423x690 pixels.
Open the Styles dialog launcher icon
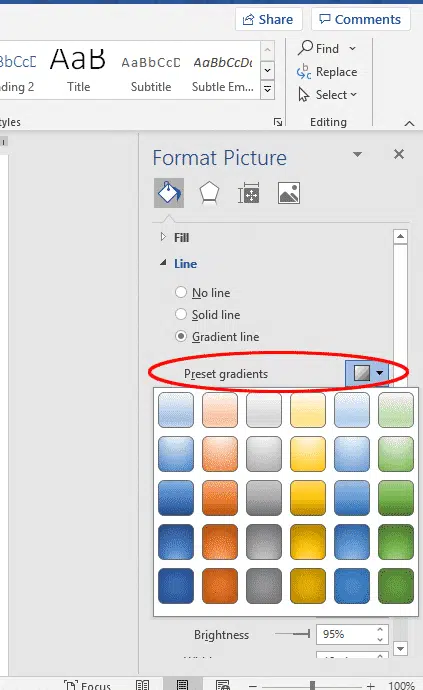(278, 122)
